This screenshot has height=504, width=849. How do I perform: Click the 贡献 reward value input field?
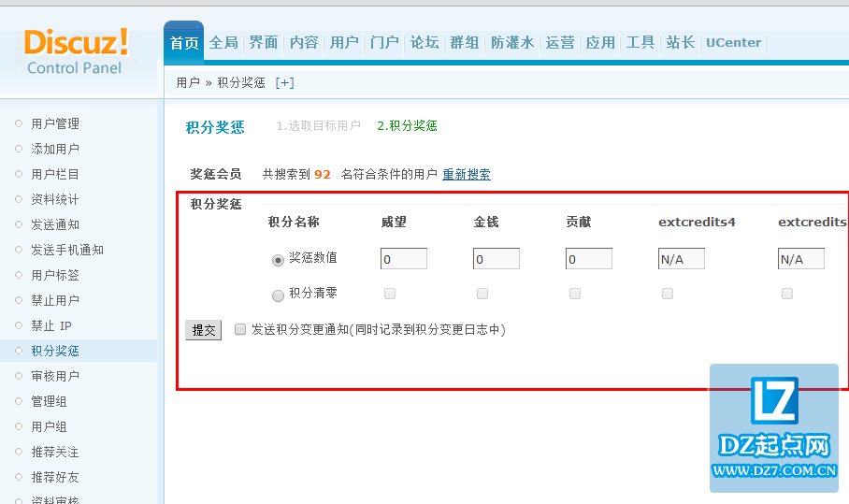589,259
